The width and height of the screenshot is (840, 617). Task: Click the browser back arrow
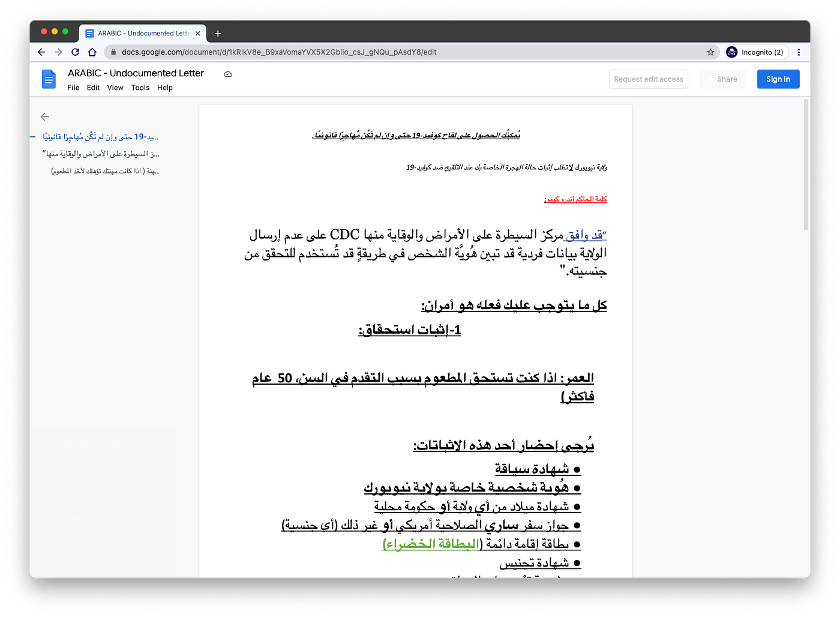(41, 52)
